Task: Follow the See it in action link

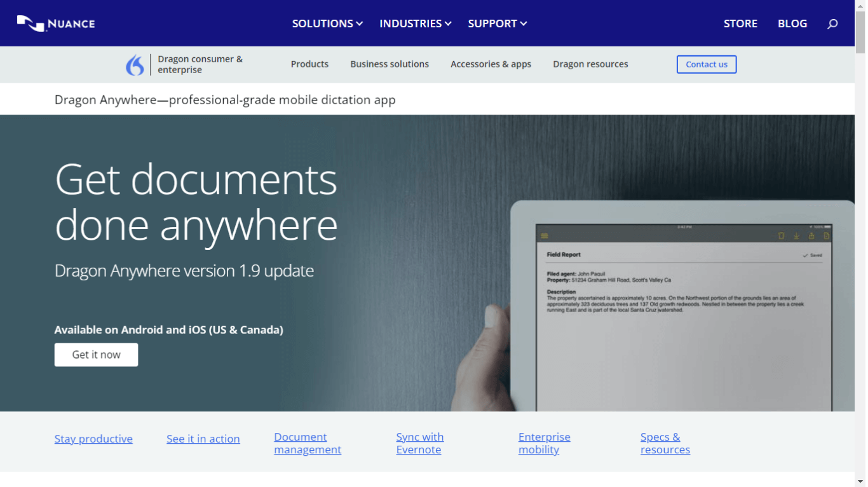Action: 203,439
